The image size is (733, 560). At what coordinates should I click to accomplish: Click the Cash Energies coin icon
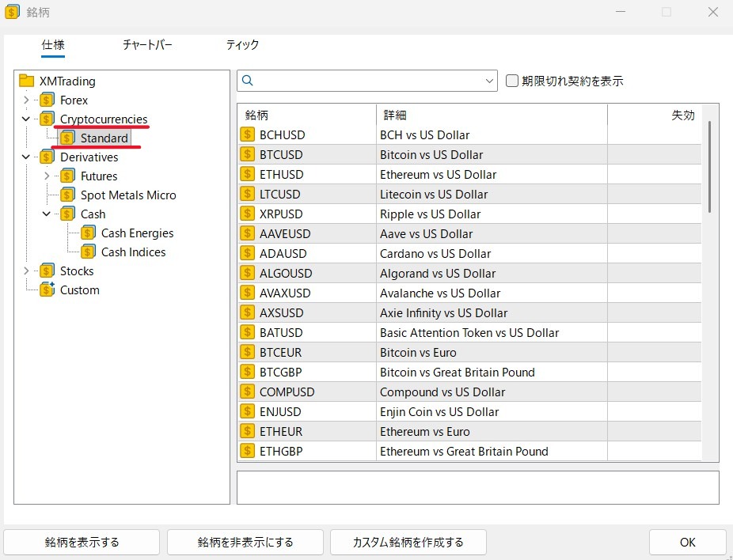point(88,233)
